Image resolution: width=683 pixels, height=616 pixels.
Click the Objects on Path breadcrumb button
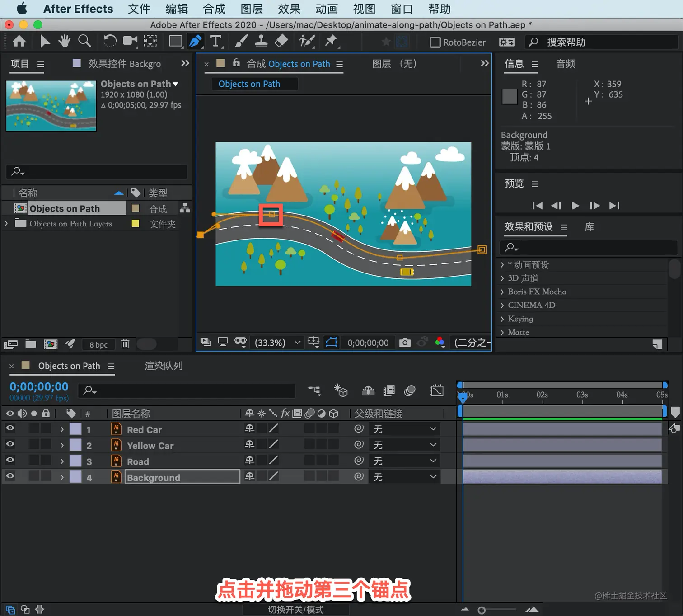tap(254, 84)
